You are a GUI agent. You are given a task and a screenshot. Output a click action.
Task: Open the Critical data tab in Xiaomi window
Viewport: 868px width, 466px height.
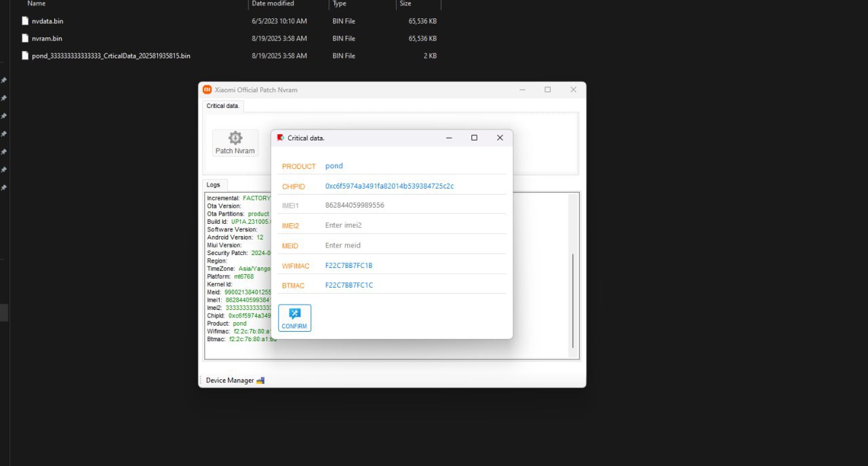click(223, 106)
